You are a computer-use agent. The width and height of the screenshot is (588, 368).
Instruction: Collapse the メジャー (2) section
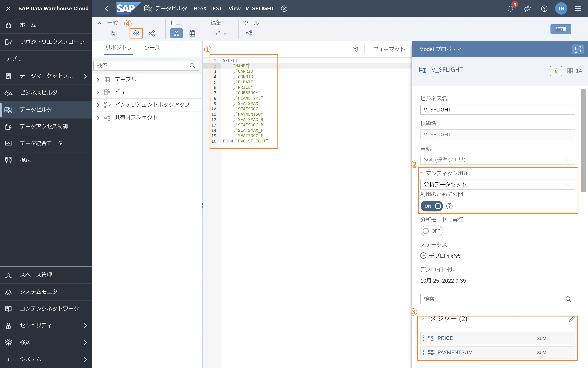coord(422,319)
